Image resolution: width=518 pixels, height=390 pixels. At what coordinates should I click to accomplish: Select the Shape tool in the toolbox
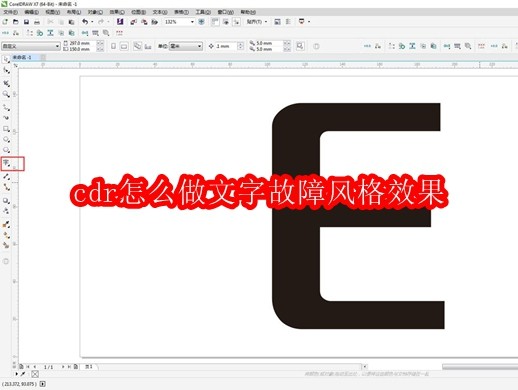6,70
